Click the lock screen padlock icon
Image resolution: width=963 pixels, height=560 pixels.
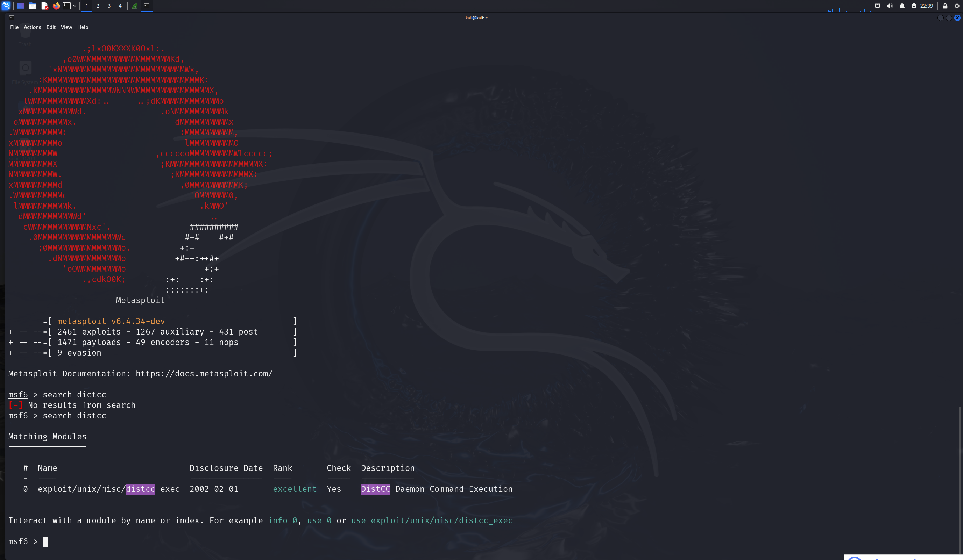(945, 6)
